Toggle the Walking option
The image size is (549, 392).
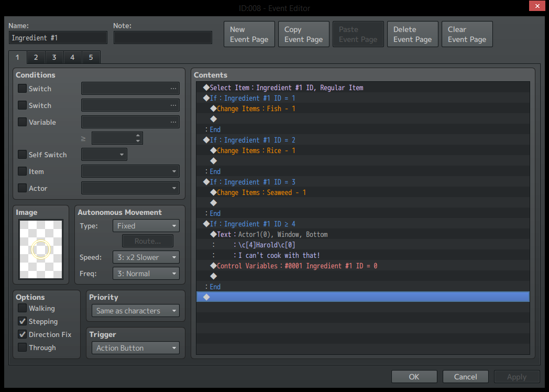(22, 308)
